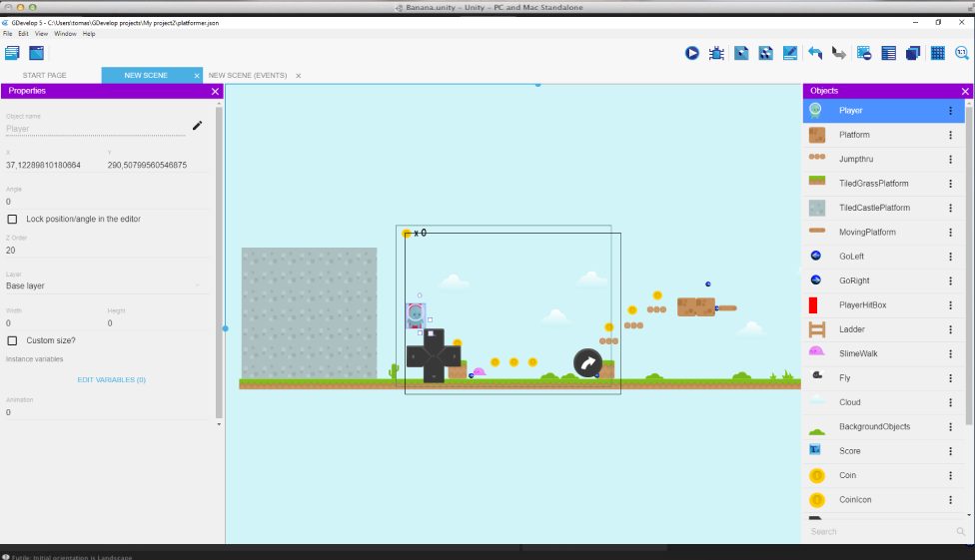Open the properties panel toolbar icon
The image size is (975, 560).
click(790, 54)
